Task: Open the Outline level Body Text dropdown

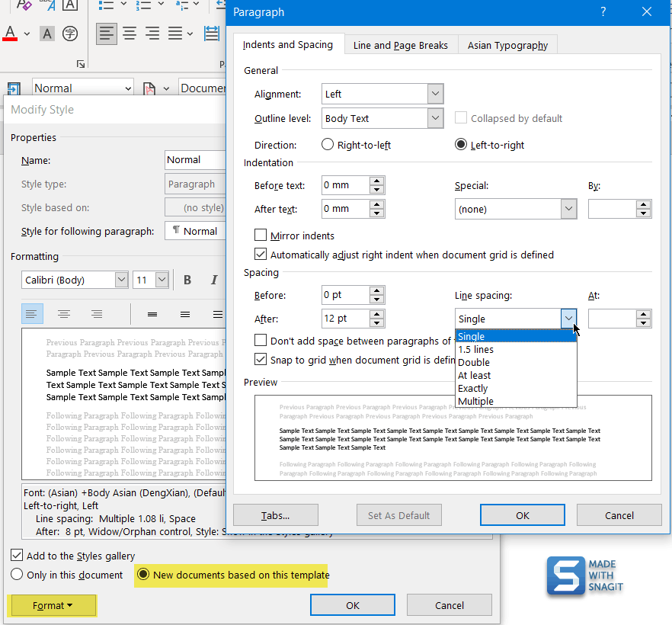Action: tap(435, 117)
